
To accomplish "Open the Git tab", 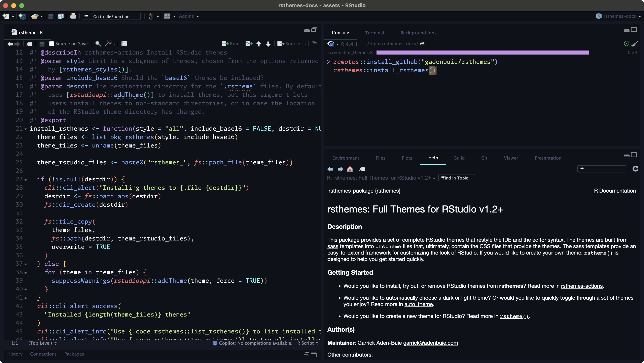I will point(484,158).
